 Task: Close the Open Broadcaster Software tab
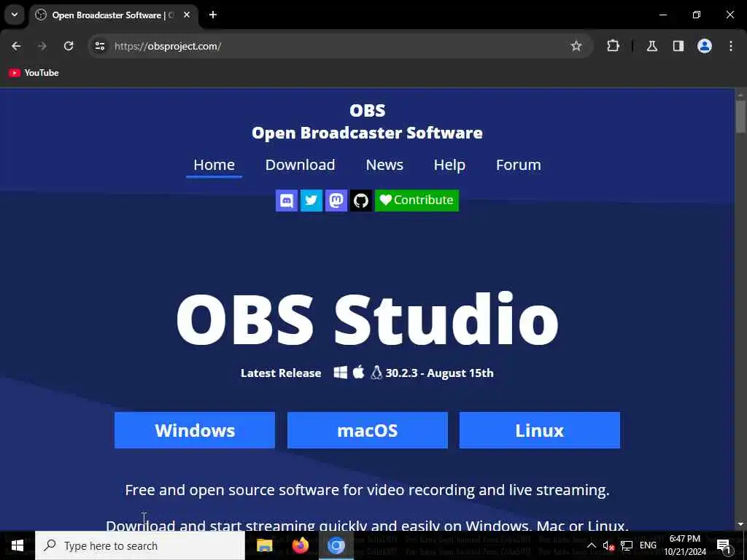tap(187, 15)
